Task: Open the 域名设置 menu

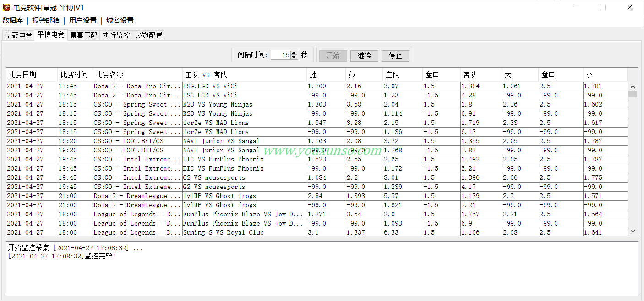Action: [120, 21]
